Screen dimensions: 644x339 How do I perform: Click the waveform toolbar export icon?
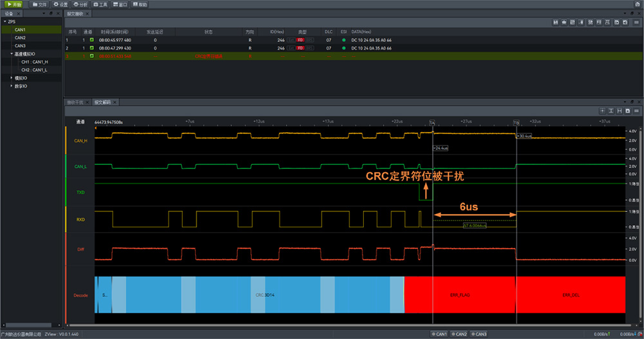tap(627, 111)
